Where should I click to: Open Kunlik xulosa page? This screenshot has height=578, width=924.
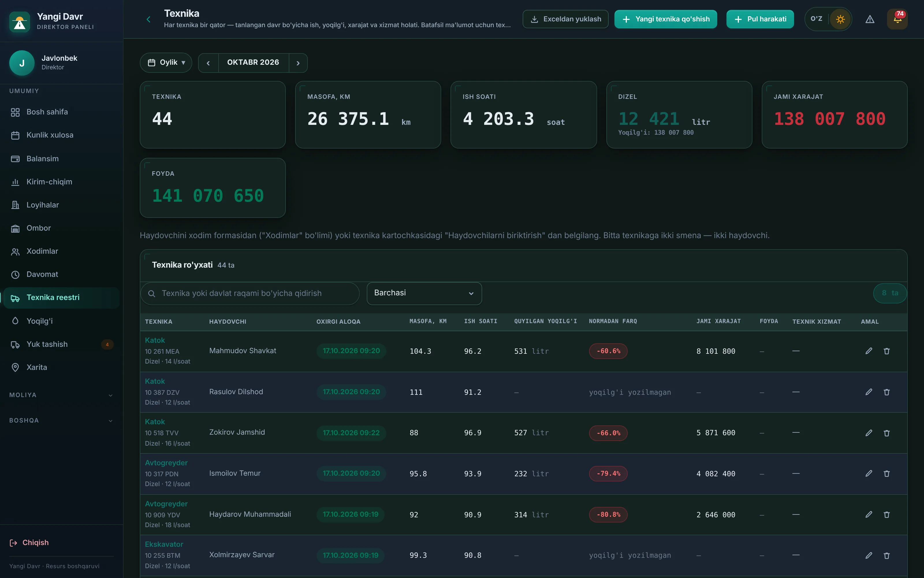(x=62, y=135)
